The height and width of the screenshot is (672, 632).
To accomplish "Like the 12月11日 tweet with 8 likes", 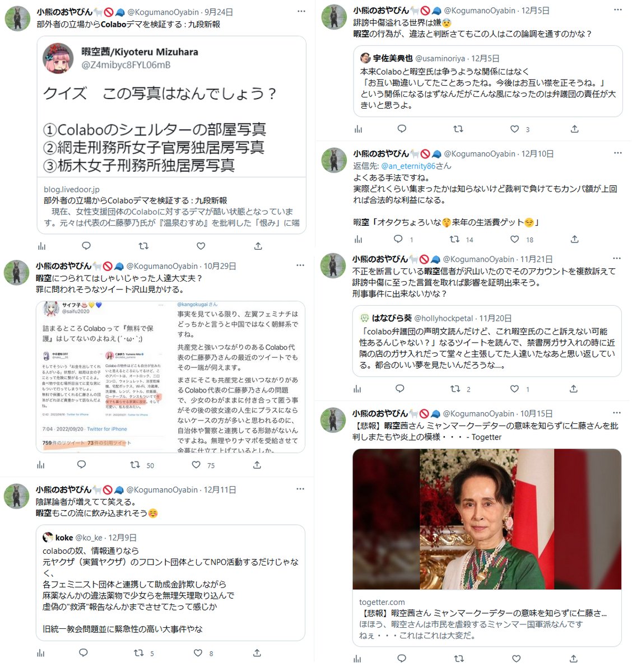I will point(198,652).
